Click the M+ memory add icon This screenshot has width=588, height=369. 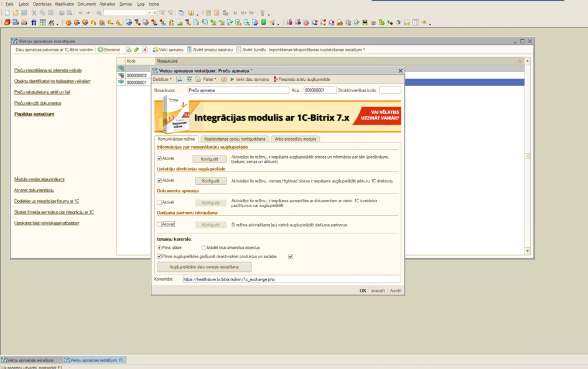click(244, 12)
